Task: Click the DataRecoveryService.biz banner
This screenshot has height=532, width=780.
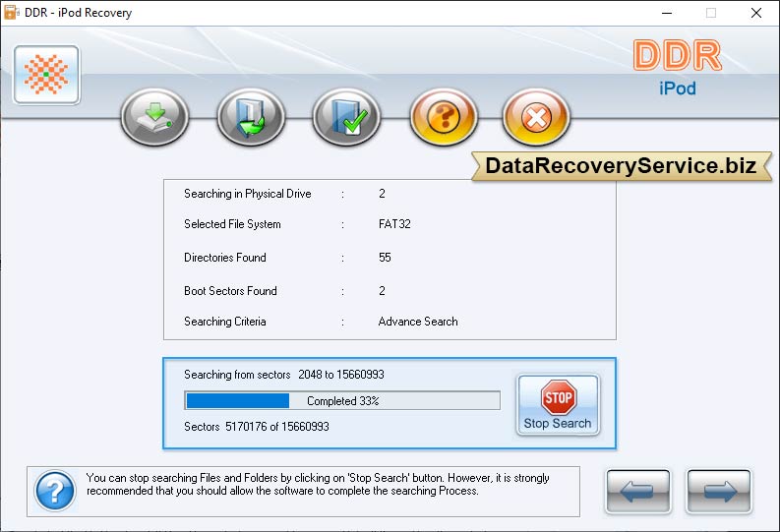Action: pos(621,165)
